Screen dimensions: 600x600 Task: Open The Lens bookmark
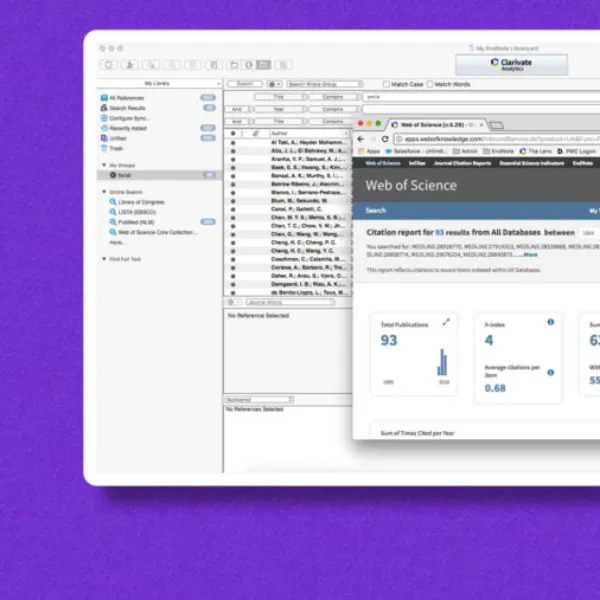pos(536,151)
